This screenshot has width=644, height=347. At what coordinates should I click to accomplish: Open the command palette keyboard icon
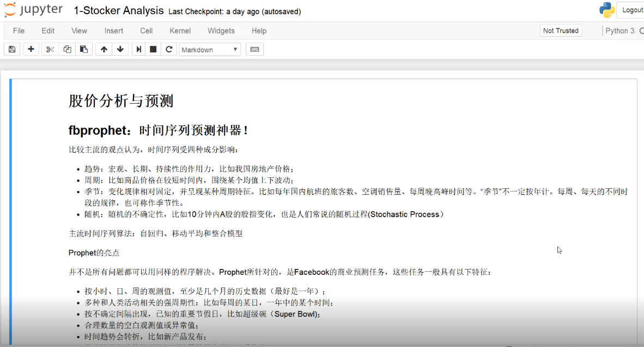tap(254, 50)
